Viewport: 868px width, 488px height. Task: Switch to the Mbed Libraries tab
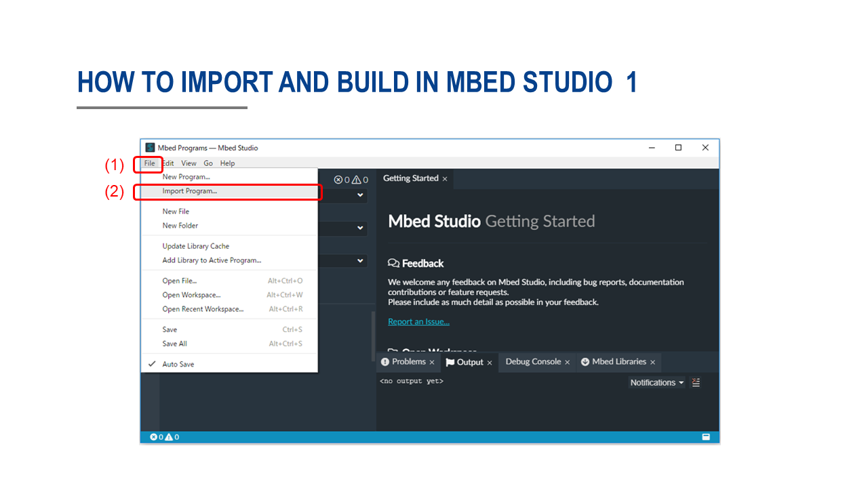(618, 362)
